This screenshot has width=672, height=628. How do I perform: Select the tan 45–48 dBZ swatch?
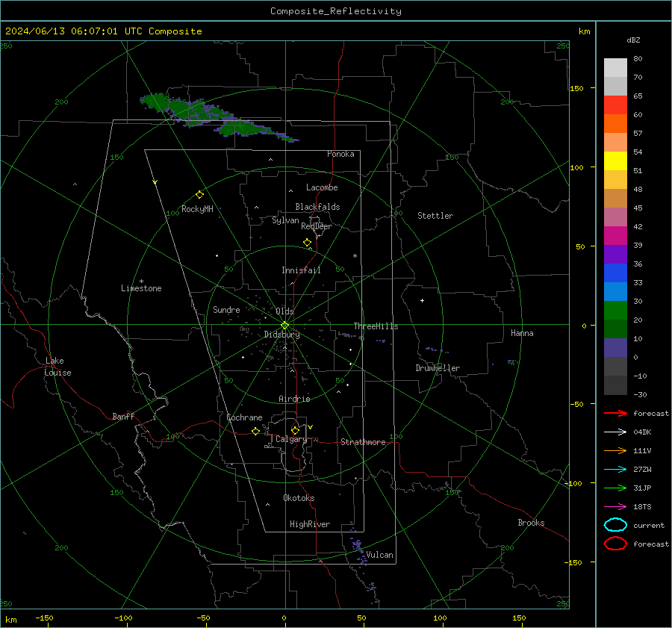[x=615, y=198]
